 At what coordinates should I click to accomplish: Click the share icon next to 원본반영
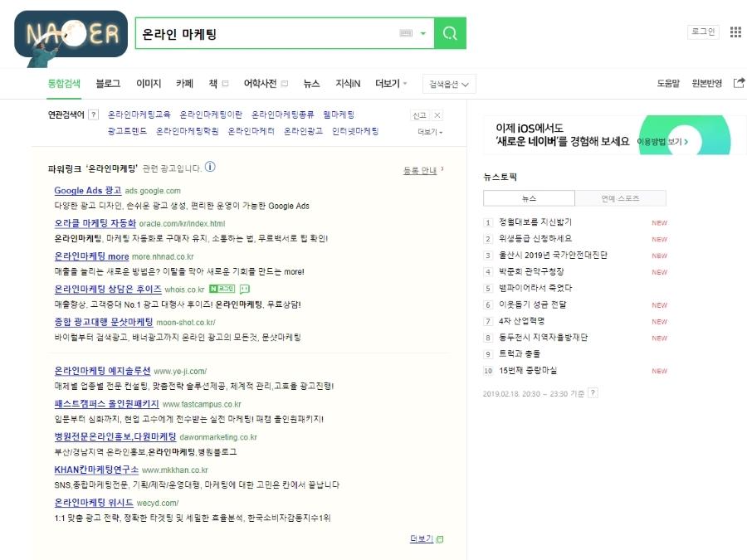pyautogui.click(x=739, y=83)
